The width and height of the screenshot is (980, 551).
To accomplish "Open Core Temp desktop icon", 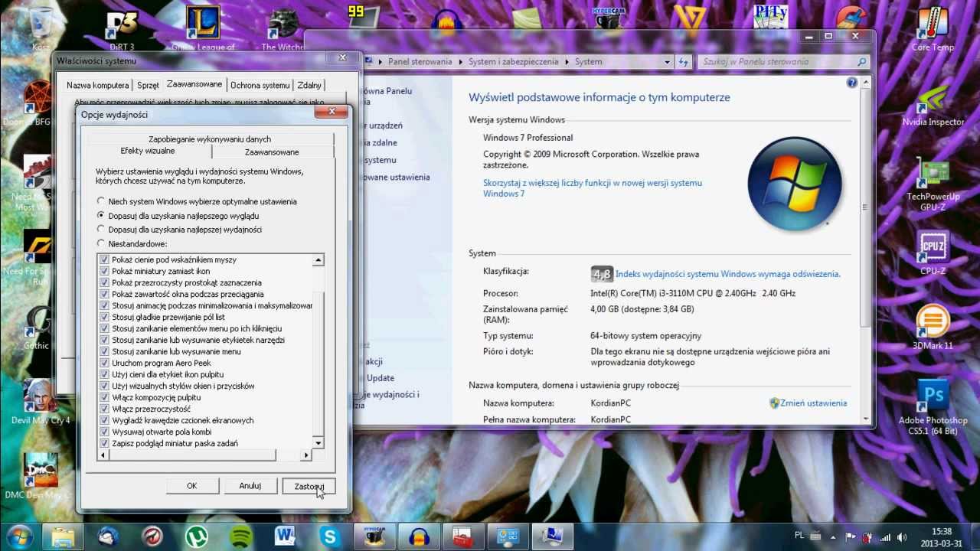I will pyautogui.click(x=933, y=29).
